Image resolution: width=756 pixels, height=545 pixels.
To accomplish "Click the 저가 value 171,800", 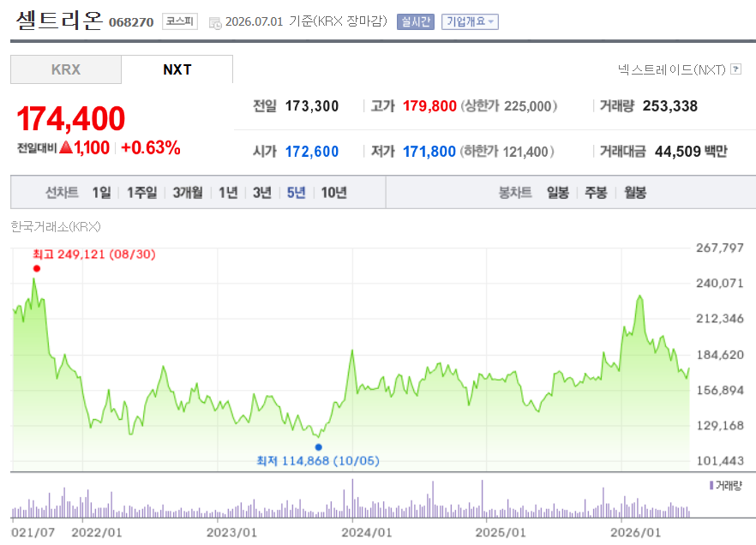I will pos(429,152).
